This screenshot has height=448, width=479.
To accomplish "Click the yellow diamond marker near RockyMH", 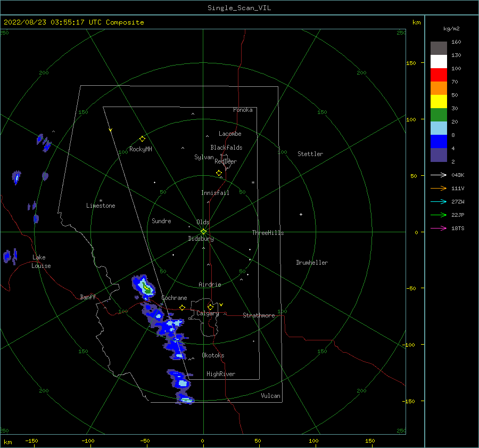I will (x=142, y=139).
